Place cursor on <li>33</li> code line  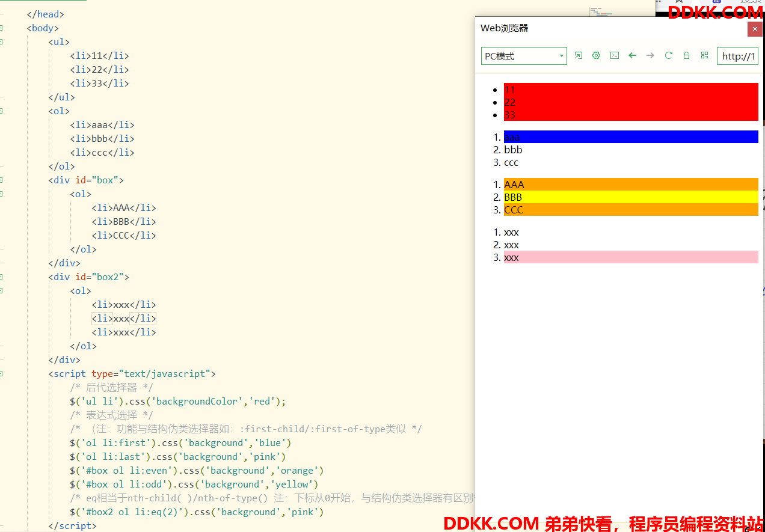(99, 84)
